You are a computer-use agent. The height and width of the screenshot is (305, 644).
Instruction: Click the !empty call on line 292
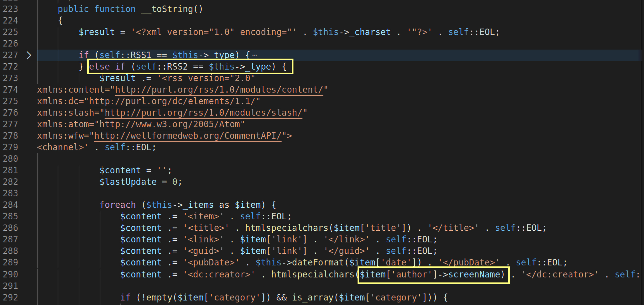coord(156,297)
